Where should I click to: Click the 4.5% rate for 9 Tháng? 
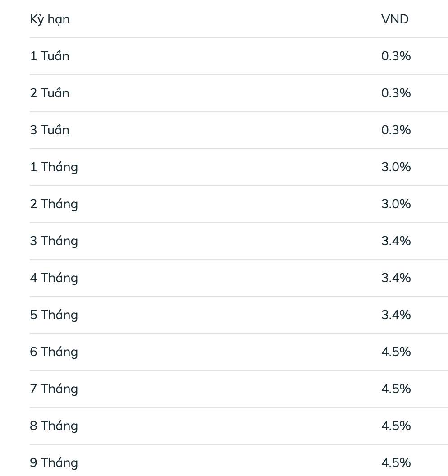click(x=396, y=463)
